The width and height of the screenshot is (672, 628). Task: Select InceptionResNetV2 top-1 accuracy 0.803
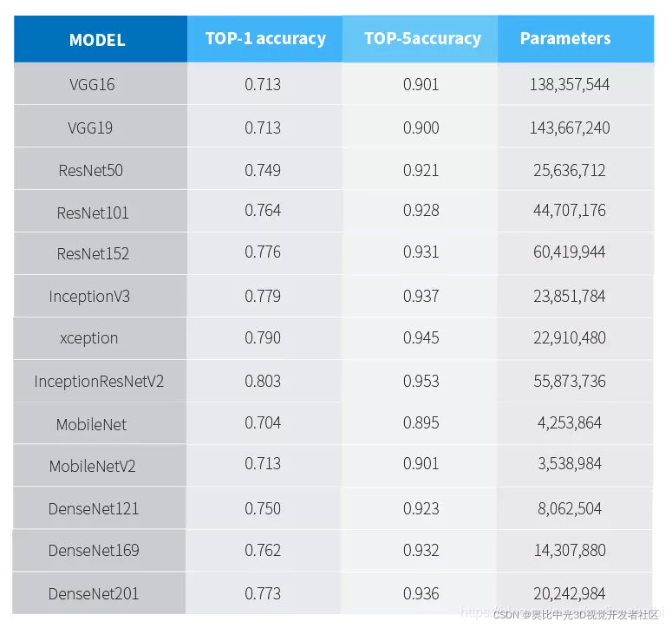(263, 381)
